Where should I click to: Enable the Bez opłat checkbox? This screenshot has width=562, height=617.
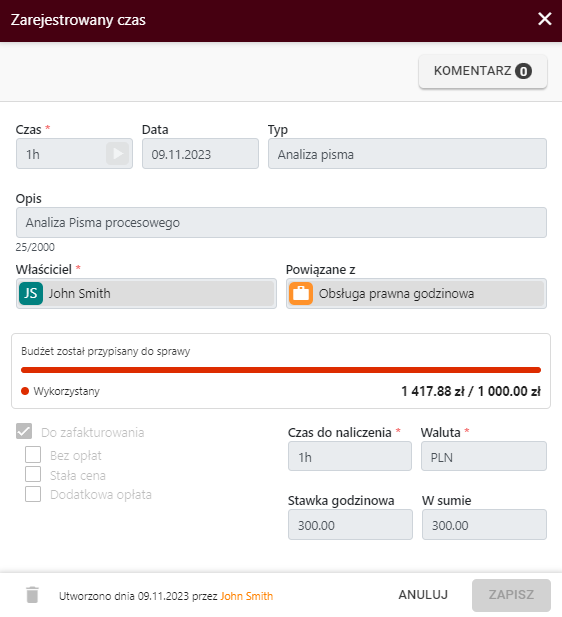33,454
